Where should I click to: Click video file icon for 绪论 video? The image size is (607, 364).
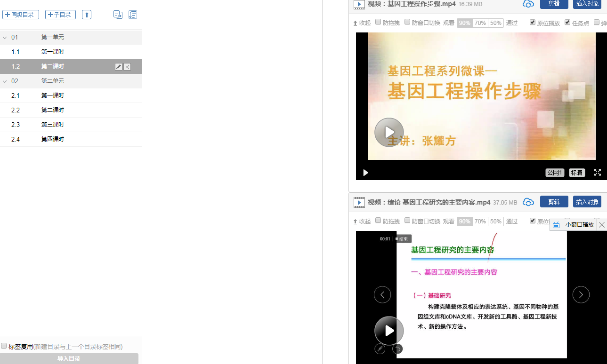tap(359, 203)
